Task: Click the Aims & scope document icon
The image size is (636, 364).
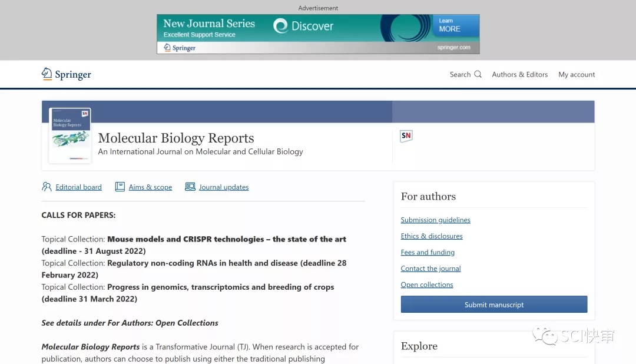Action: click(120, 187)
